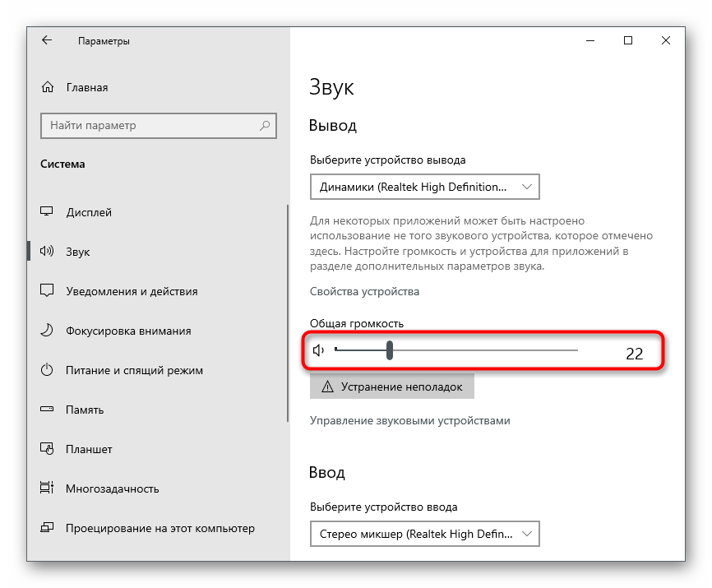This screenshot has width=712, height=588.
Task: Open the input device dropdown Стерео микшер
Action: (x=425, y=534)
